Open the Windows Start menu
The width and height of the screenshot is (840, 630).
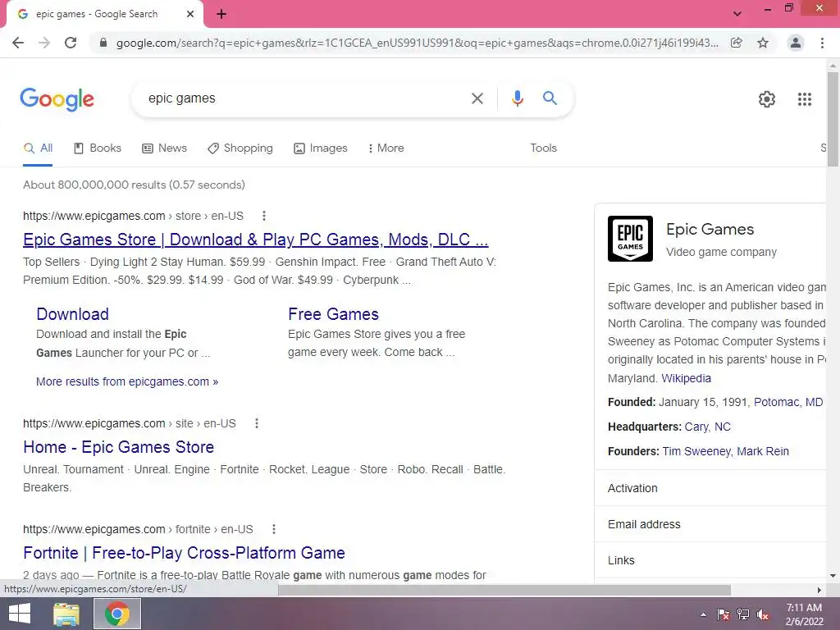pyautogui.click(x=20, y=614)
